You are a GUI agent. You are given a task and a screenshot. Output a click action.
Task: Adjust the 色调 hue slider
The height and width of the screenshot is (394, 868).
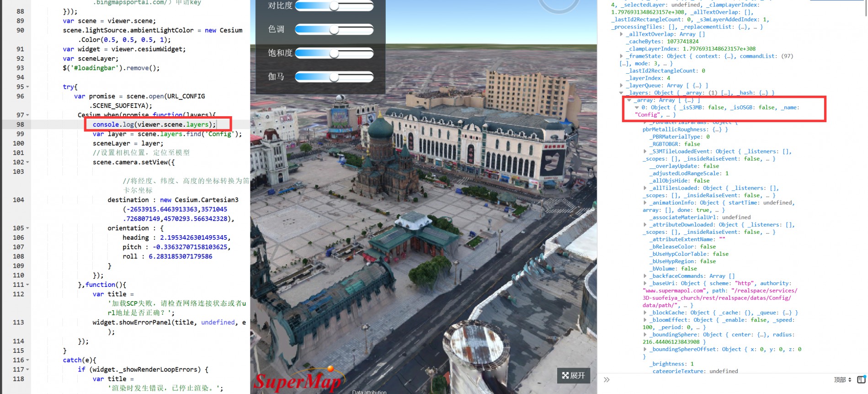[x=334, y=30]
